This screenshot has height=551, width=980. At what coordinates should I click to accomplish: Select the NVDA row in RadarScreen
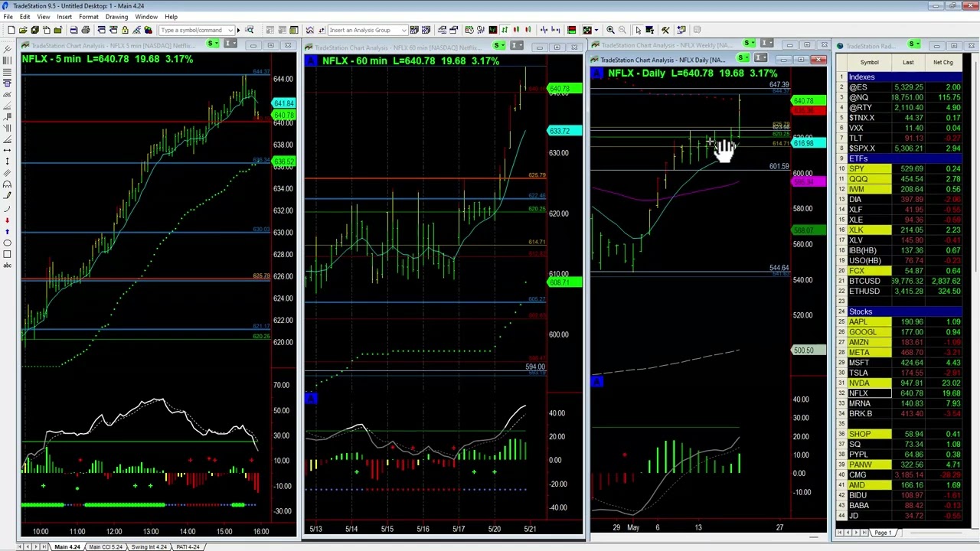900,383
